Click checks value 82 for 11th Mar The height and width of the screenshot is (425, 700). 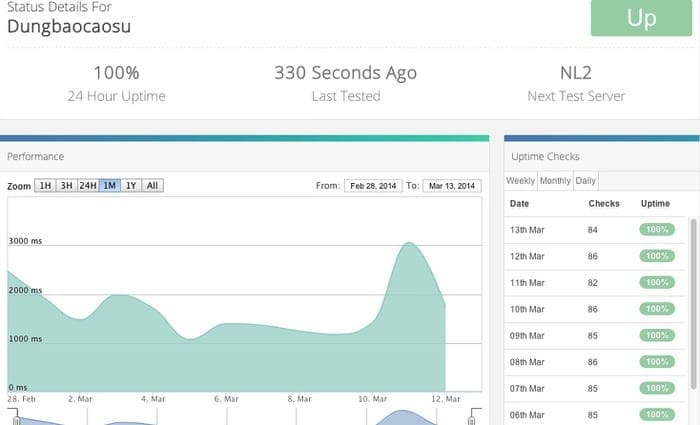coord(592,283)
